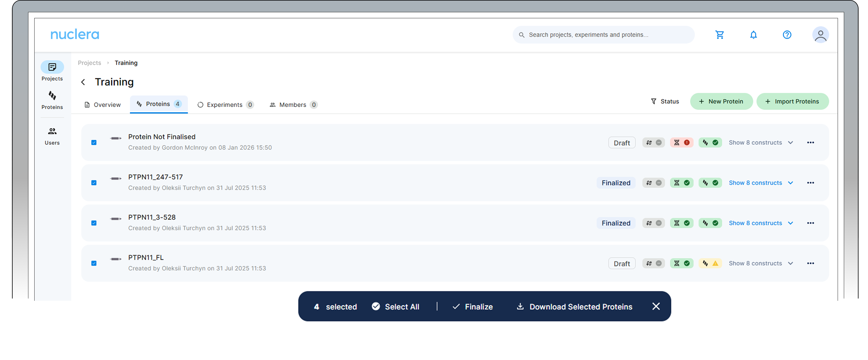Switch to the Experiments tab
Viewport: 868px width, 360px height.
point(225,105)
